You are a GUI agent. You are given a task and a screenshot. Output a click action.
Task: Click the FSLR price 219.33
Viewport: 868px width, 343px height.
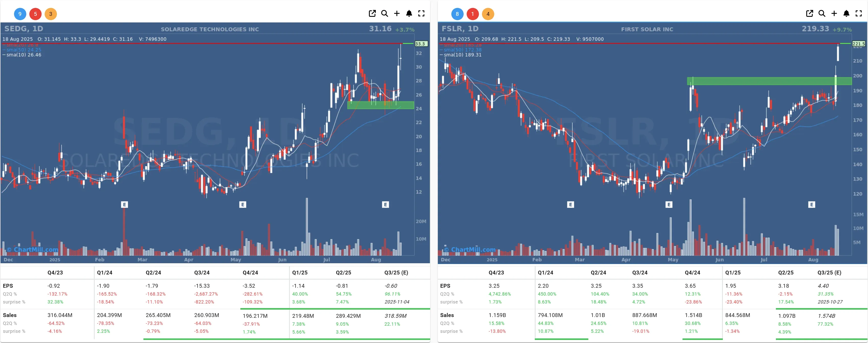click(815, 29)
